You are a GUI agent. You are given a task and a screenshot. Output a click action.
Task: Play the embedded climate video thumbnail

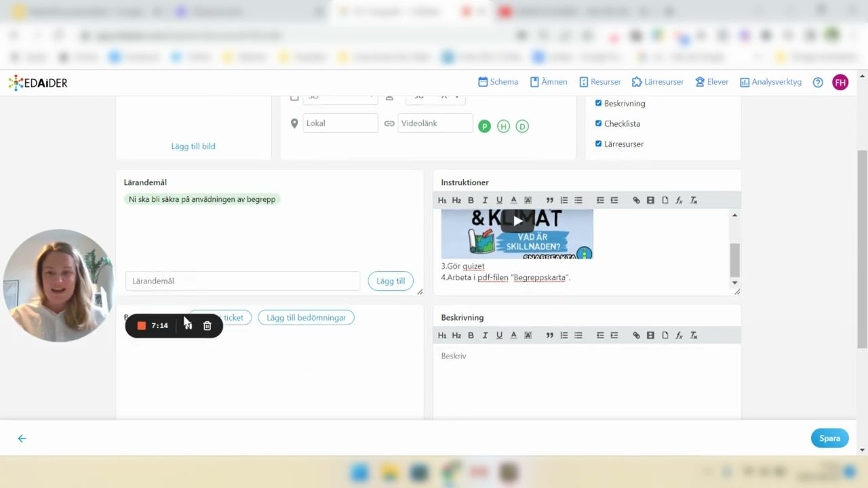pos(517,221)
